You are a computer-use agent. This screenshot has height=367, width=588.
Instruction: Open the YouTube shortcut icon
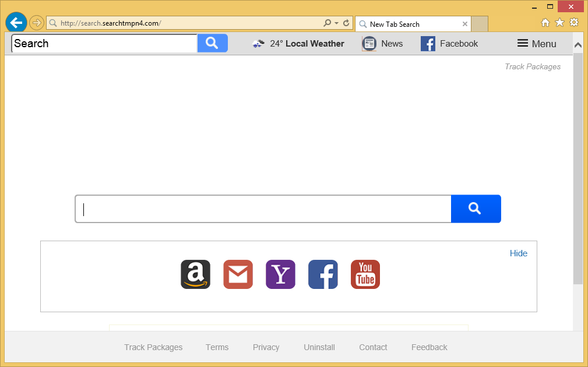[365, 274]
